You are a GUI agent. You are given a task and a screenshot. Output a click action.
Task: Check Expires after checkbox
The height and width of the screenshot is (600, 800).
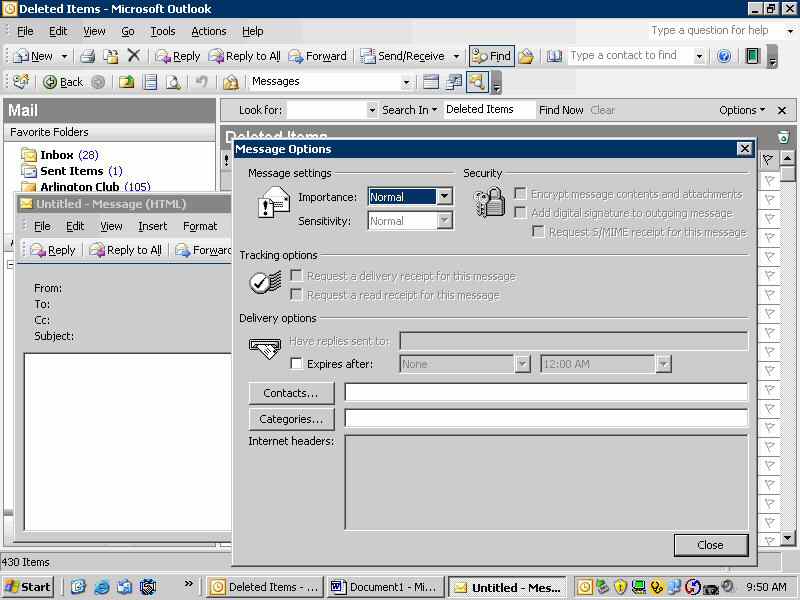coord(296,363)
